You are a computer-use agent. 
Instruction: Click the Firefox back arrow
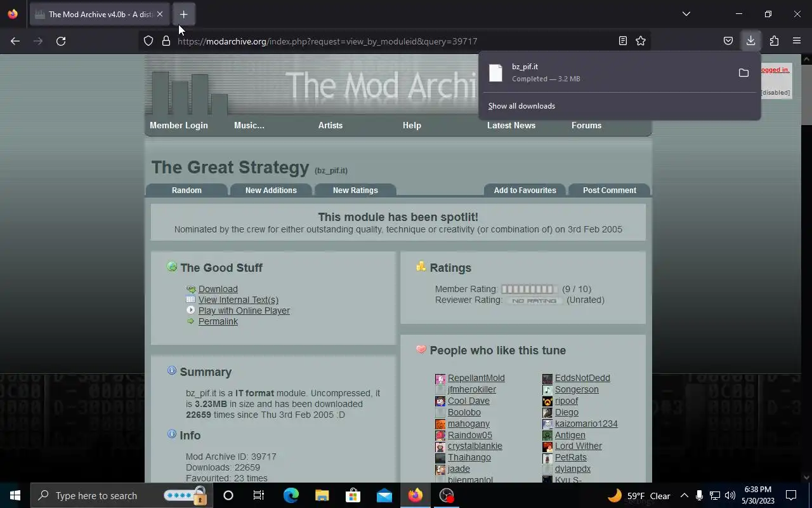pyautogui.click(x=15, y=41)
